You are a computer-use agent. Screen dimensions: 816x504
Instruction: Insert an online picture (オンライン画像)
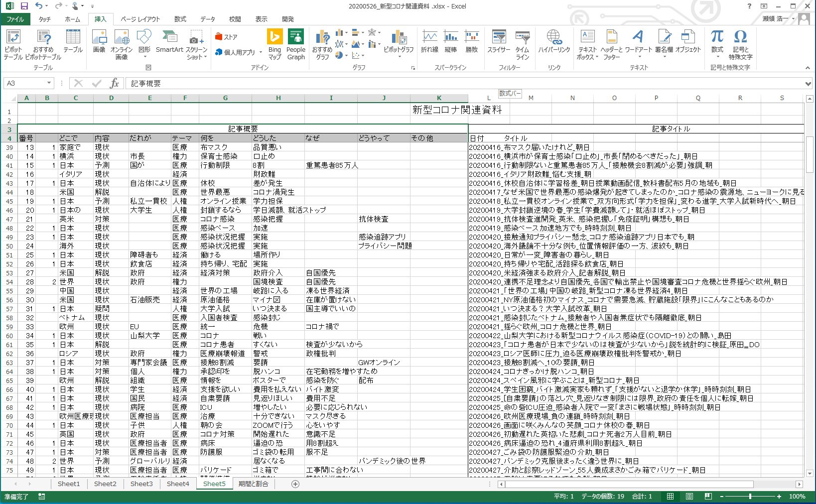pyautogui.click(x=121, y=45)
